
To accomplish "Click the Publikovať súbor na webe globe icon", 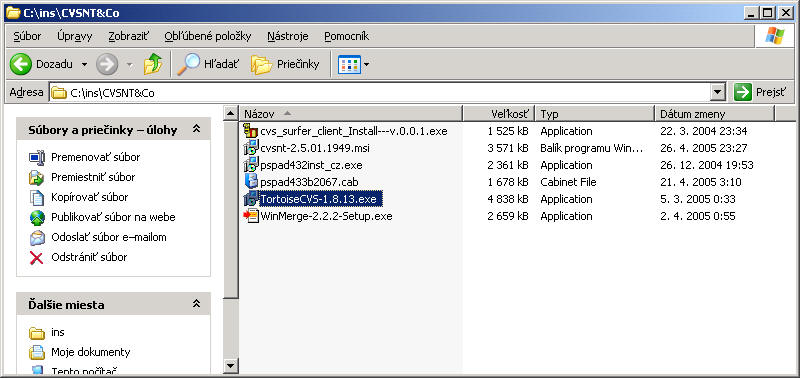I will pos(37,217).
